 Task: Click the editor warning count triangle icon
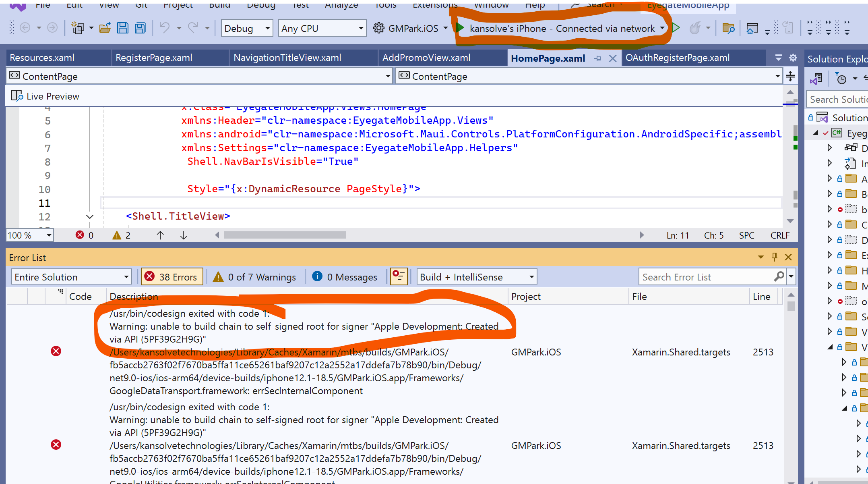coord(117,235)
